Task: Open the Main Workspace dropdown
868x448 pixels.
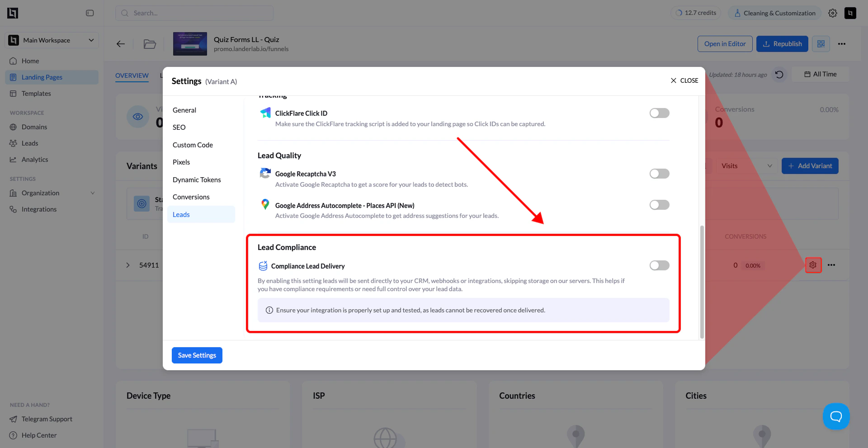Action: [52, 40]
